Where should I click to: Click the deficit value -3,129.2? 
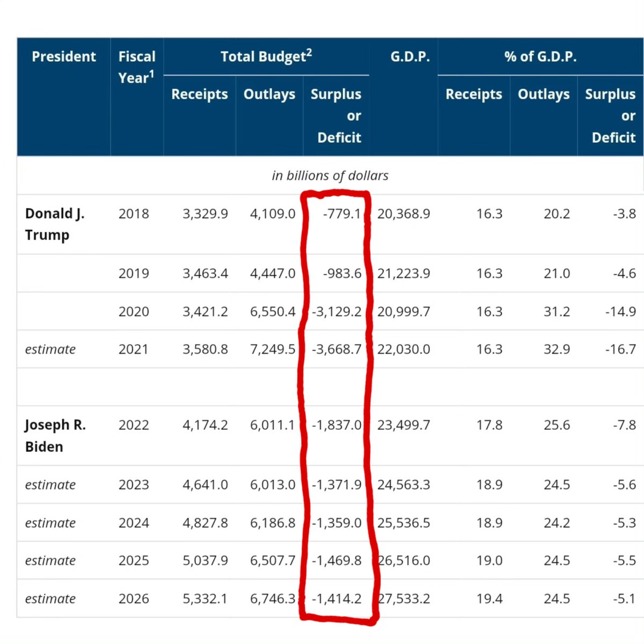pyautogui.click(x=336, y=311)
